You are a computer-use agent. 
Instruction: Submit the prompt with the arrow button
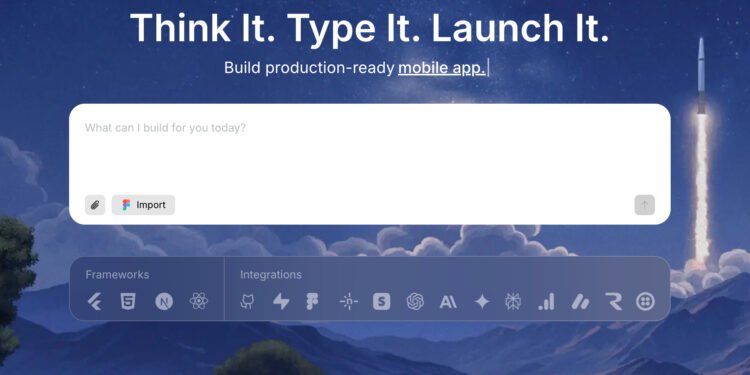[x=644, y=205]
